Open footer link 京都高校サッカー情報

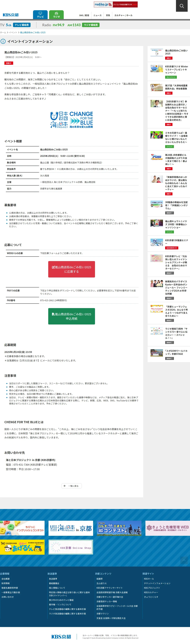point(107,602)
